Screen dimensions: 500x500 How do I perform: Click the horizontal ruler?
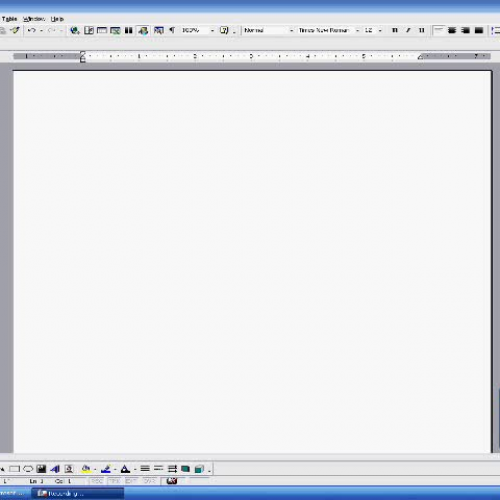252,56
